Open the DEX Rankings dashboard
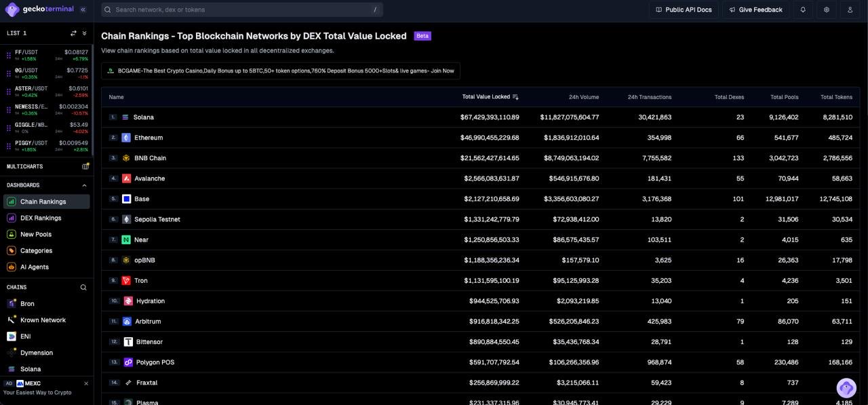Viewport: 868px width, 405px height. click(41, 218)
